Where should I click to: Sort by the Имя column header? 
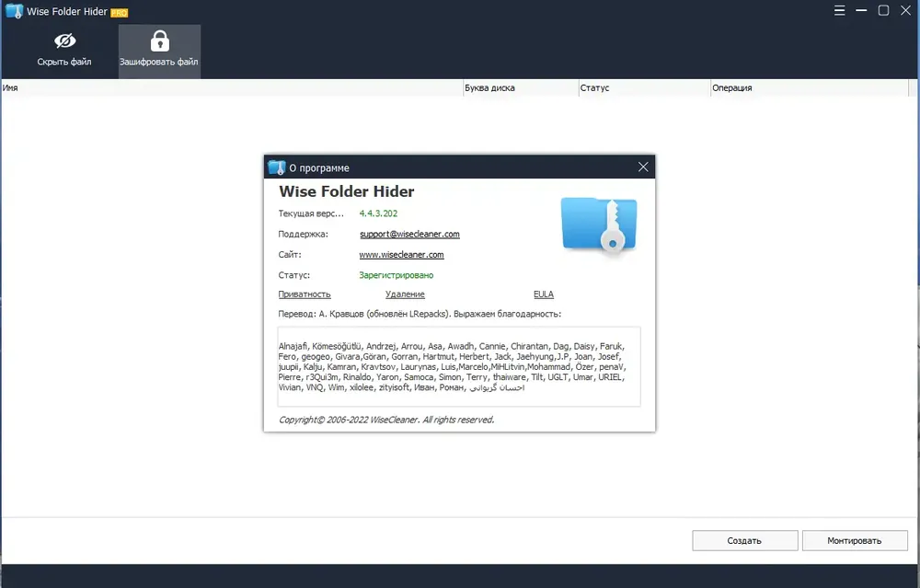232,88
